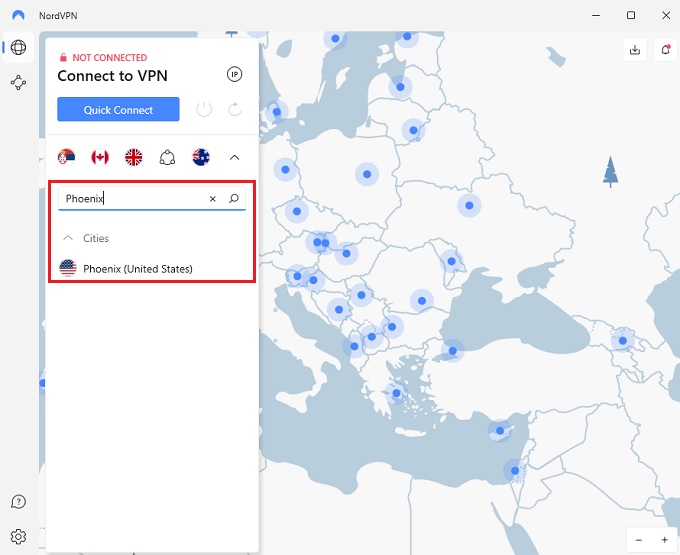Open the VPN globe view in sidebar
Image resolution: width=680 pixels, height=555 pixels.
tap(18, 47)
